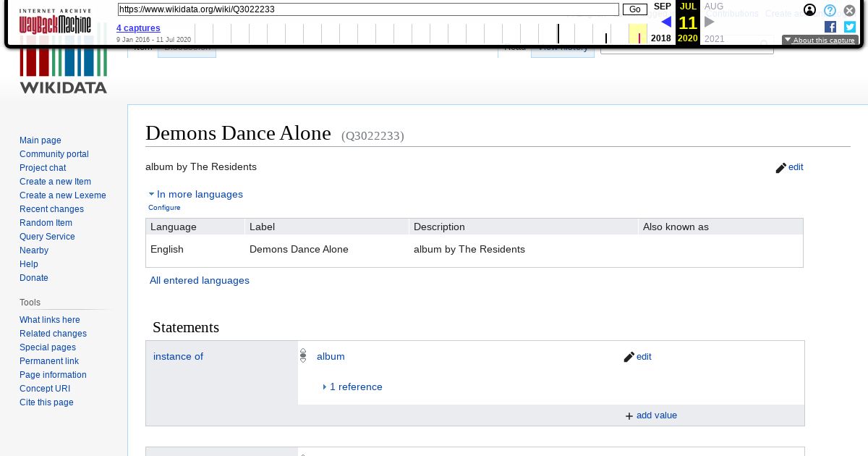Viewport: 868px width, 456px height.
Task: Click the Go button in Wayback bar
Action: (635, 9)
